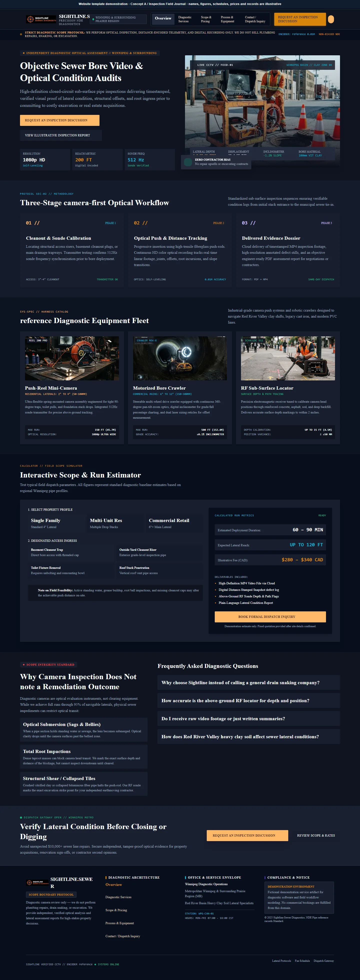Expand FAQ on Red River Valley clay soil

coord(248,737)
